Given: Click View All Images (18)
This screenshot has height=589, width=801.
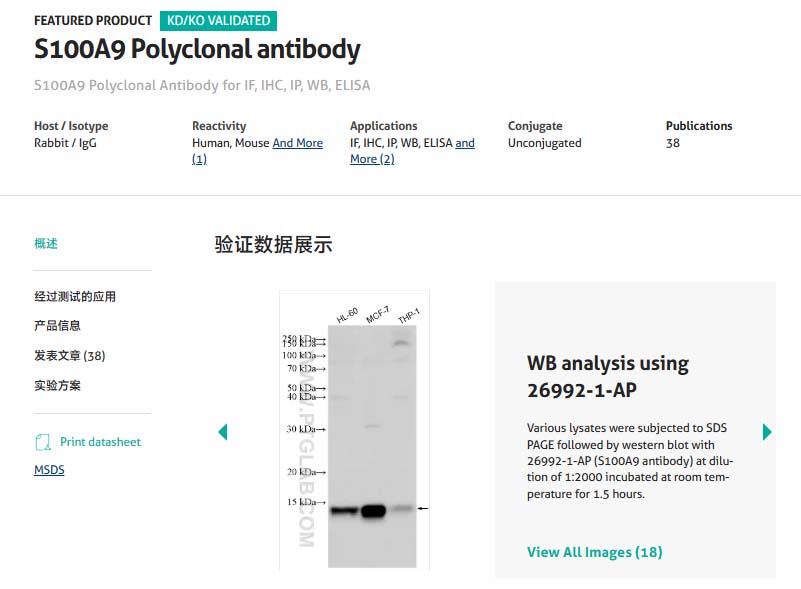Looking at the screenshot, I should coord(594,552).
